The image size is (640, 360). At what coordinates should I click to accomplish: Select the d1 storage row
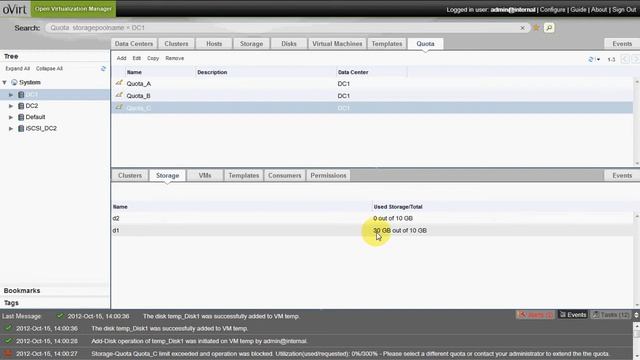(x=372, y=231)
